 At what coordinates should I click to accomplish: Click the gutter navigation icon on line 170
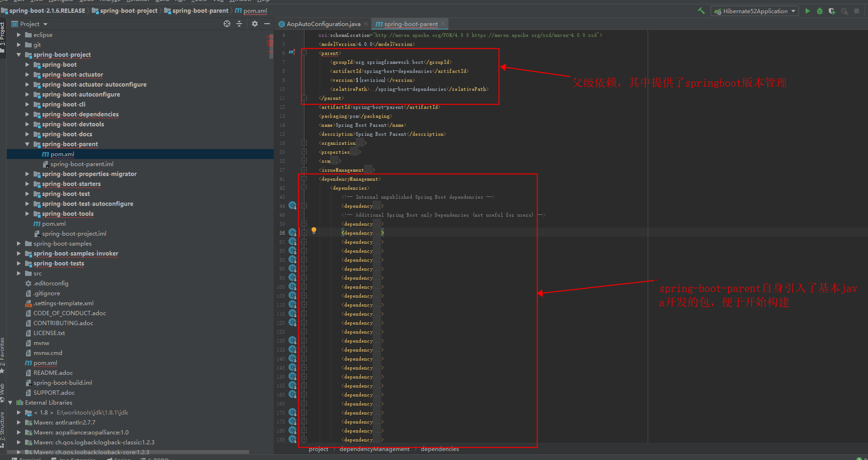[x=293, y=413]
